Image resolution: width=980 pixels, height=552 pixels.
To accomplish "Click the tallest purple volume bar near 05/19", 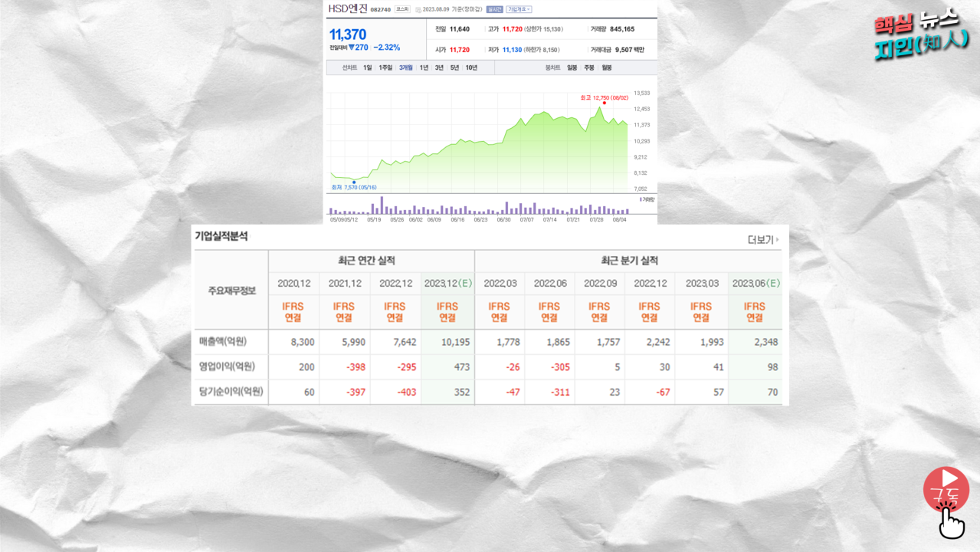I will point(382,205).
